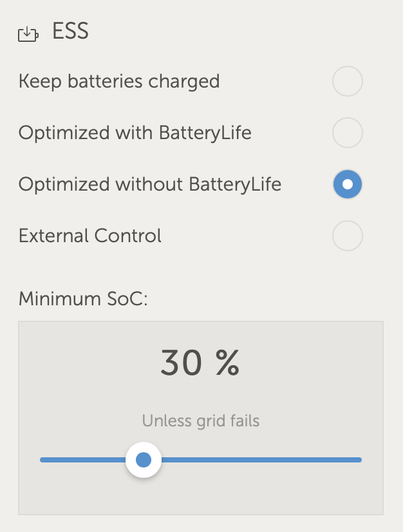Deselect the Keep batteries charged circle
Image resolution: width=403 pixels, height=532 pixels.
pyautogui.click(x=348, y=81)
